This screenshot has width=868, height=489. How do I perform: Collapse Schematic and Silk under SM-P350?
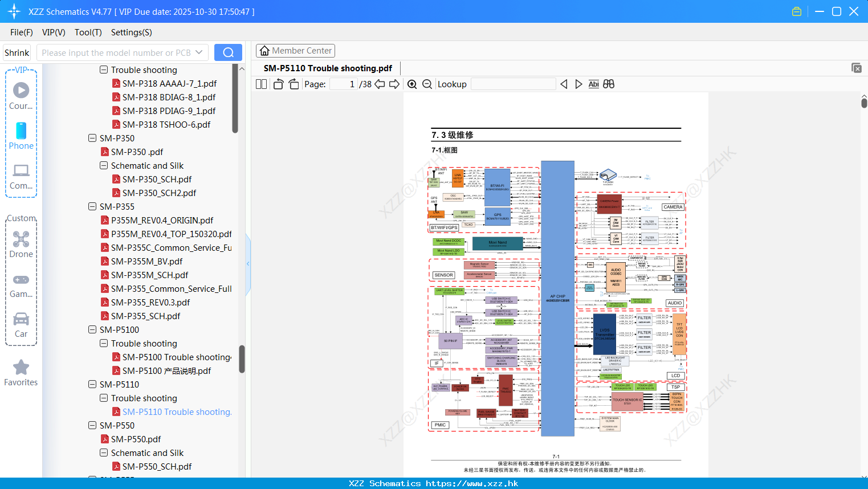(104, 165)
